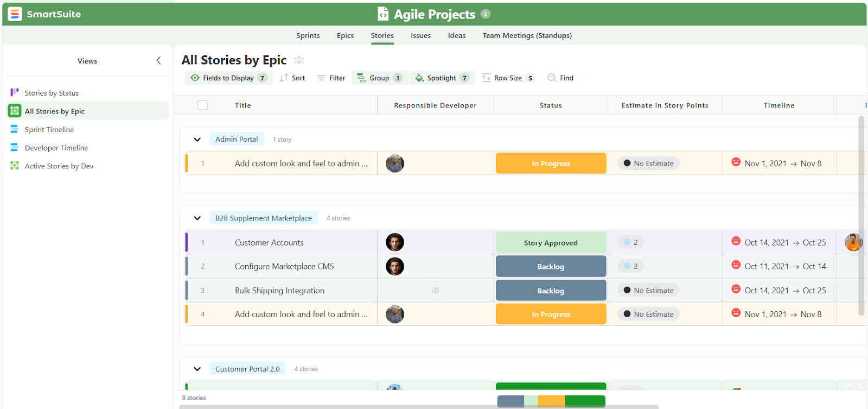Assign developer via empty avatar on Bulk Shipping
This screenshot has width=868, height=409.
click(436, 290)
